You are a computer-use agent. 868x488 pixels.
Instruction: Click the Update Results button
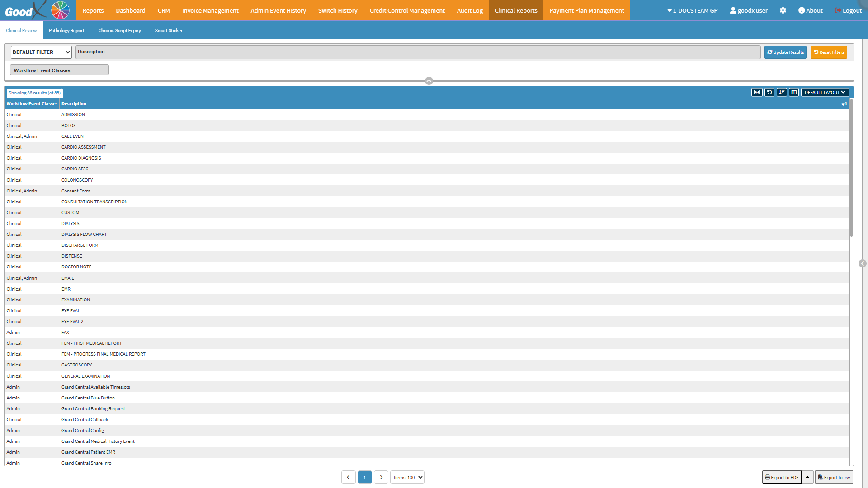(785, 52)
